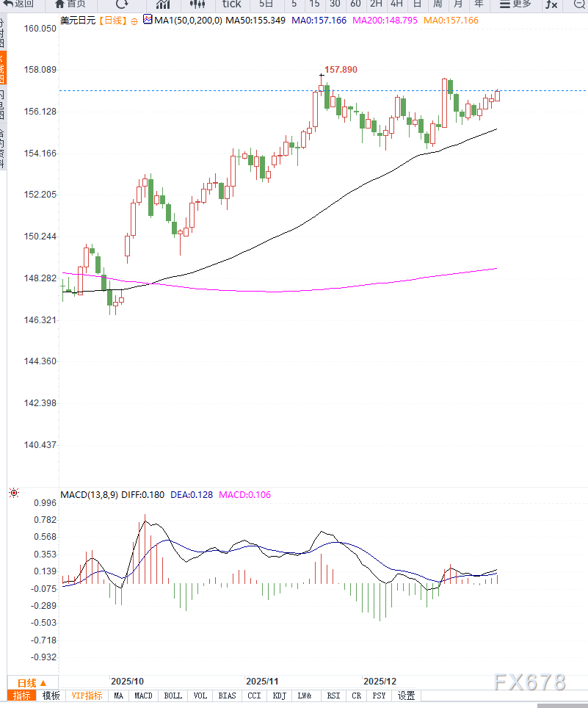Select the 4H timeframe

point(396,4)
